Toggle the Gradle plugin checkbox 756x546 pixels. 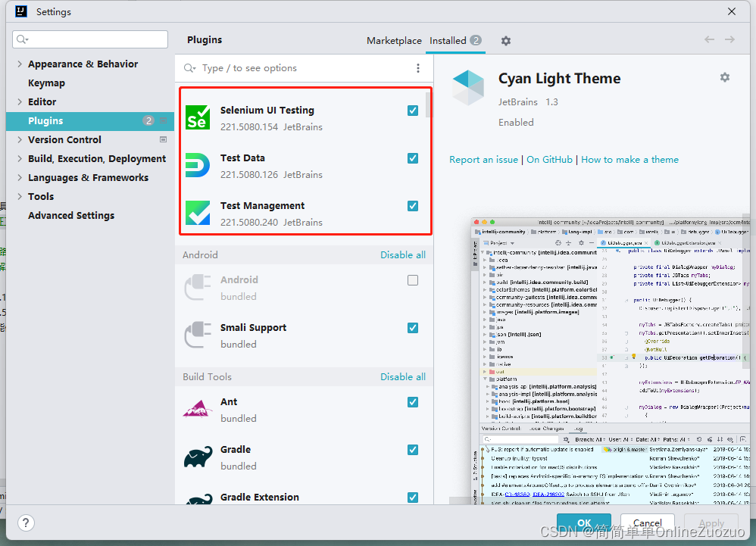click(x=413, y=450)
